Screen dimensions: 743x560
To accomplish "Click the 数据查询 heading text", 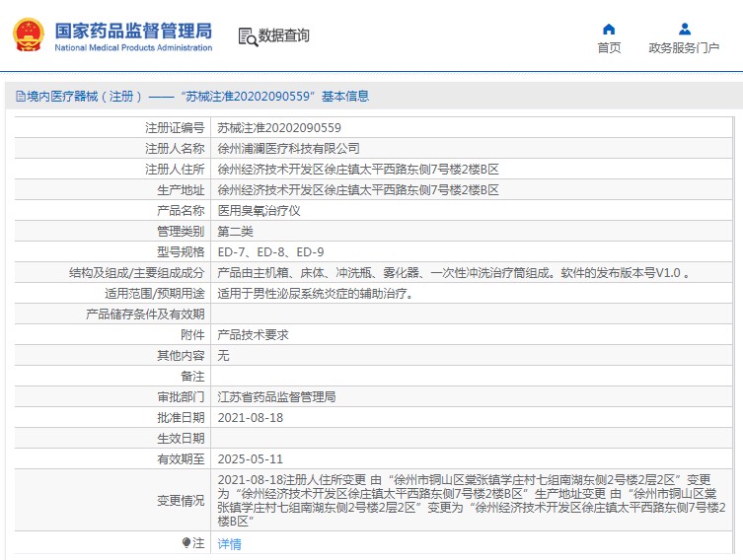I will [283, 35].
